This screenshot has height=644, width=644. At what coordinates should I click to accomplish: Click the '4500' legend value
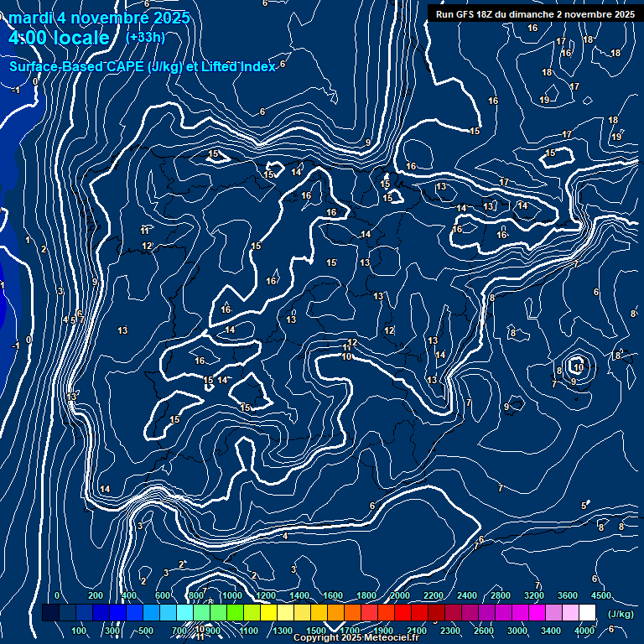[x=601, y=595]
